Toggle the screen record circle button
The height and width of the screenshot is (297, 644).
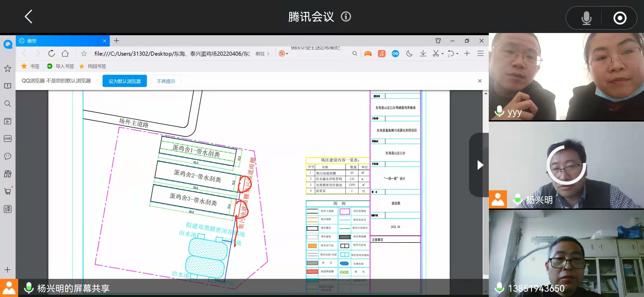click(x=620, y=18)
